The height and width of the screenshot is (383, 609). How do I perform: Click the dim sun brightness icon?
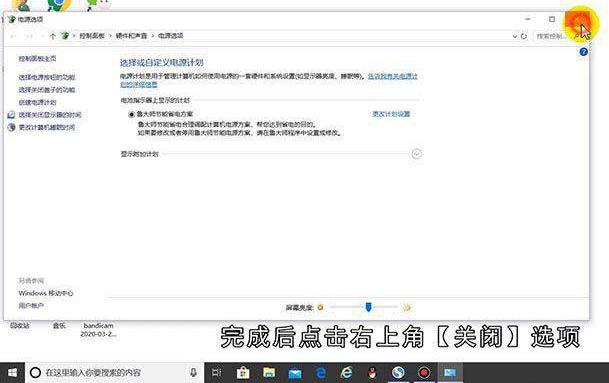[320, 308]
